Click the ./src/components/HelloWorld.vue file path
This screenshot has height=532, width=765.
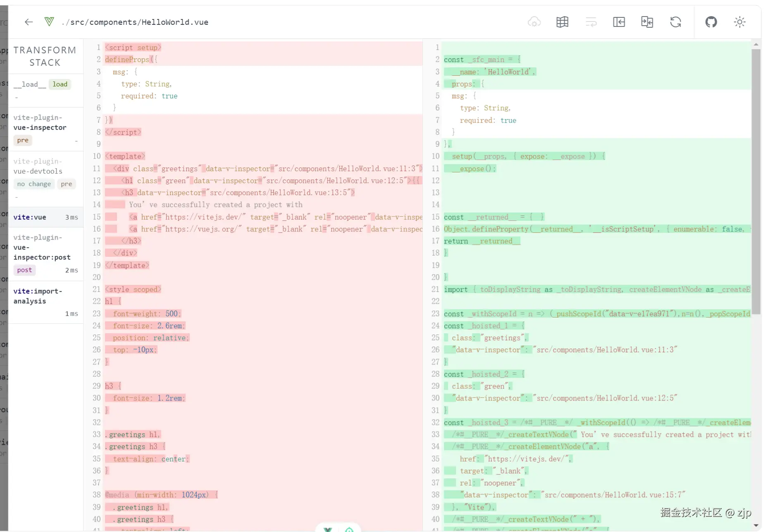(x=135, y=22)
